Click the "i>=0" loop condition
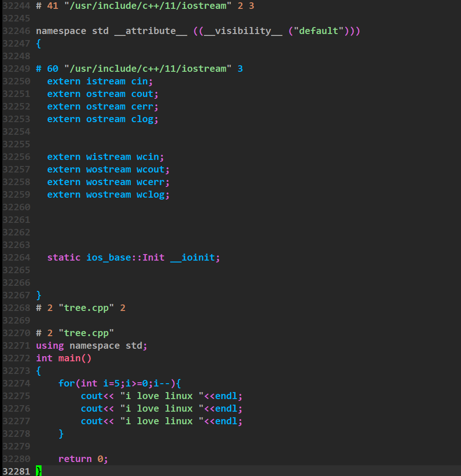 point(136,383)
